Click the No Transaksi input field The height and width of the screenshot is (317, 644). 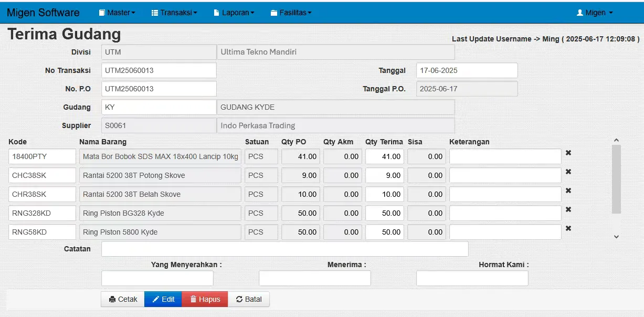pyautogui.click(x=159, y=70)
